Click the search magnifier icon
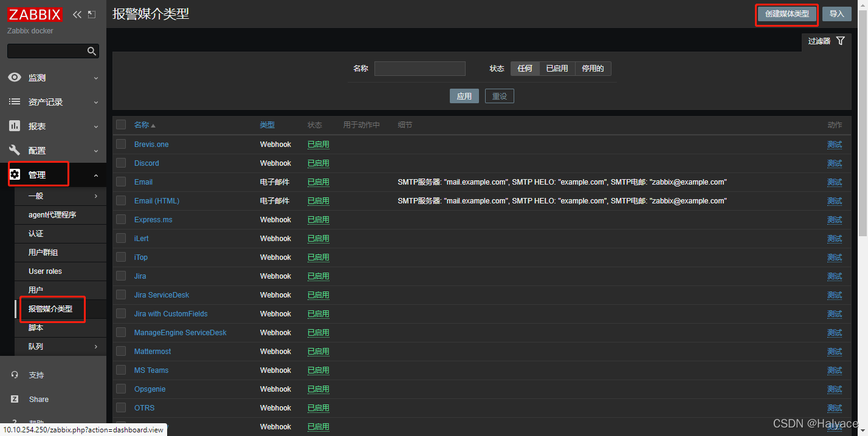The height and width of the screenshot is (436, 868). [x=92, y=52]
